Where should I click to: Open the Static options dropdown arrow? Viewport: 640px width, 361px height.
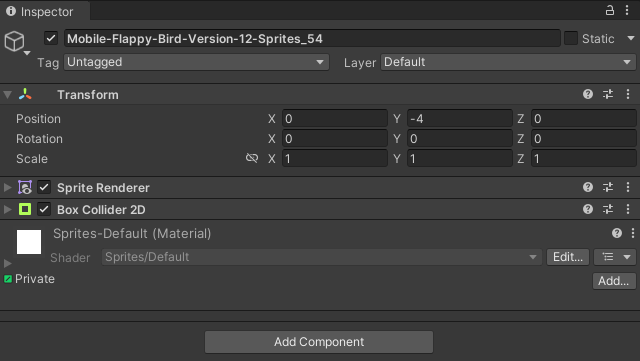(x=631, y=38)
